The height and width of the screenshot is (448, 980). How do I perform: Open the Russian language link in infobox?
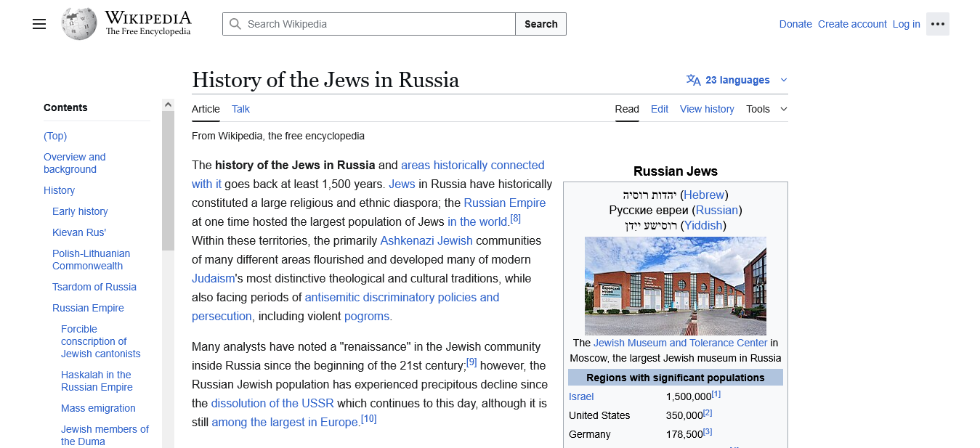(717, 210)
